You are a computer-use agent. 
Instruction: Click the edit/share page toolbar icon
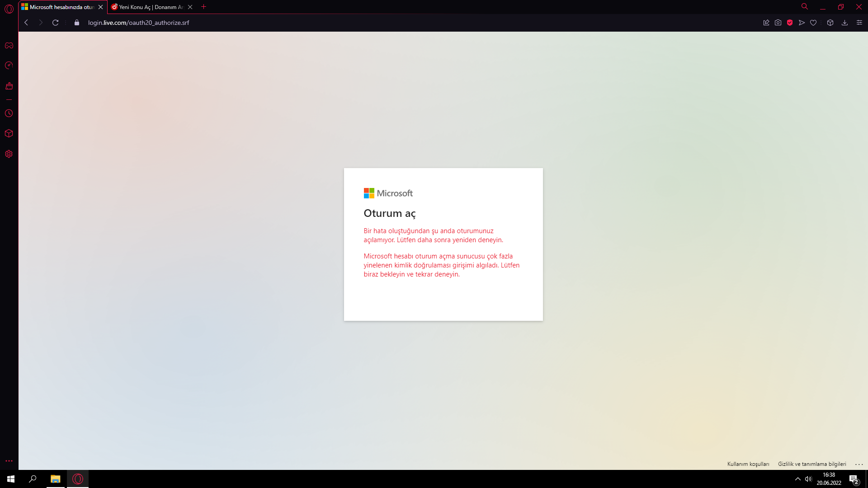point(766,23)
